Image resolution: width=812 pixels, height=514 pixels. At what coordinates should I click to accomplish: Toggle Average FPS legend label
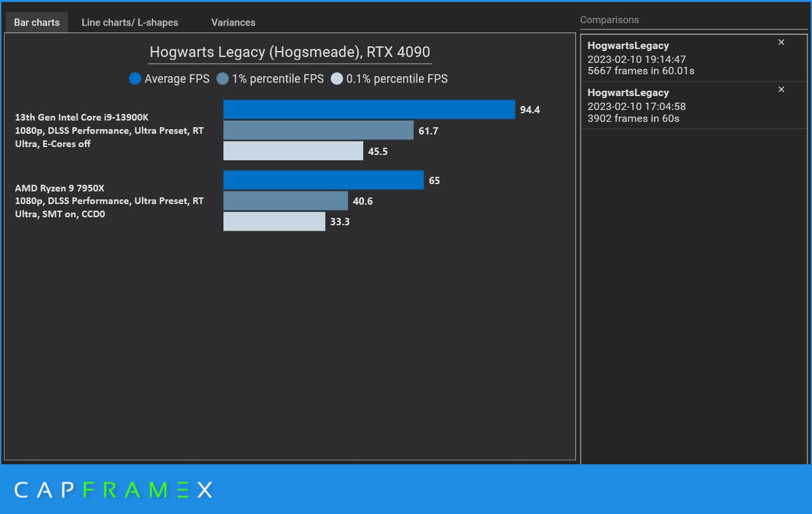click(x=177, y=79)
